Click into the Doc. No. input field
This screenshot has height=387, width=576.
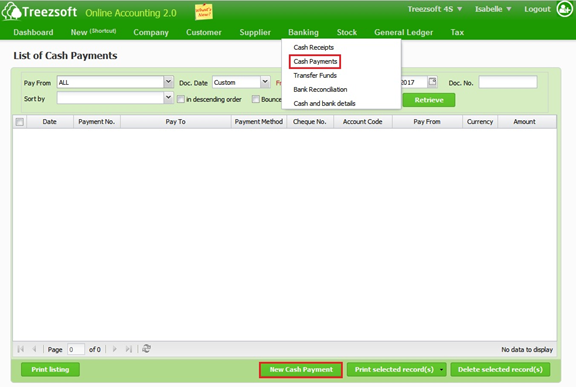(x=508, y=82)
